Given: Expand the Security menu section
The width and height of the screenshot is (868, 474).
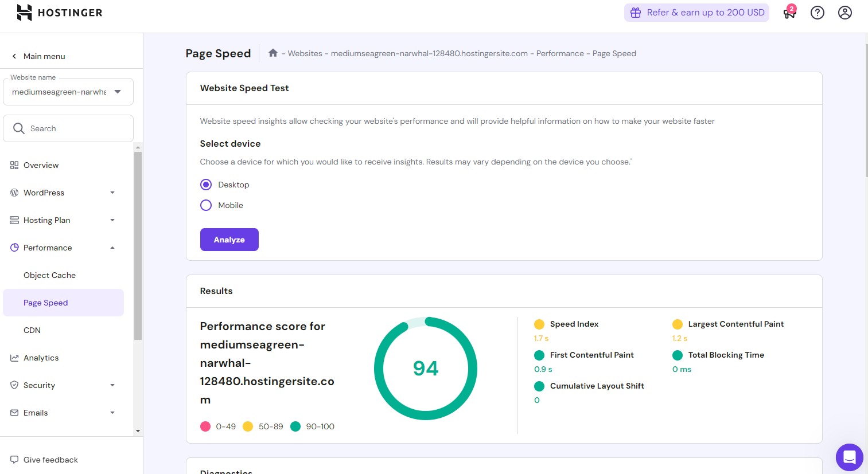Looking at the screenshot, I should [x=112, y=385].
